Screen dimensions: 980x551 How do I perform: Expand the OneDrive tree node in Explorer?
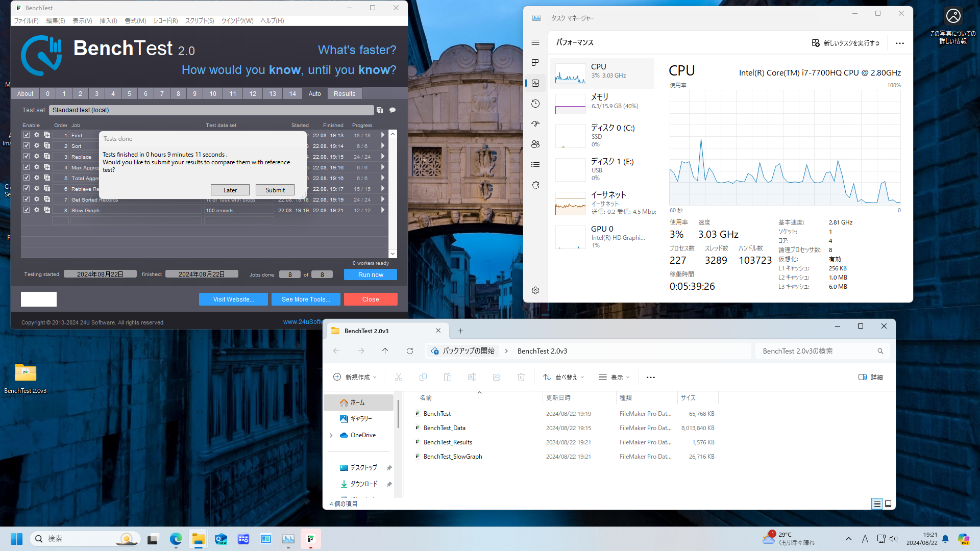331,435
